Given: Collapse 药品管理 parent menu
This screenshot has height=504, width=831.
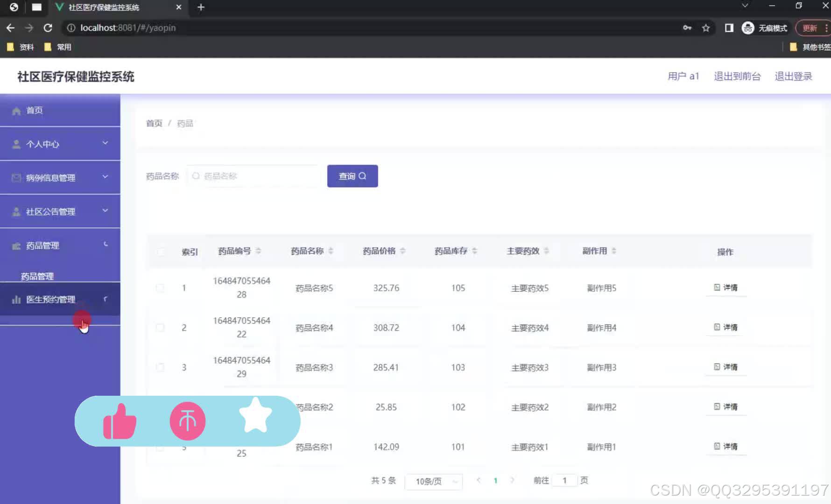Looking at the screenshot, I should (x=60, y=245).
